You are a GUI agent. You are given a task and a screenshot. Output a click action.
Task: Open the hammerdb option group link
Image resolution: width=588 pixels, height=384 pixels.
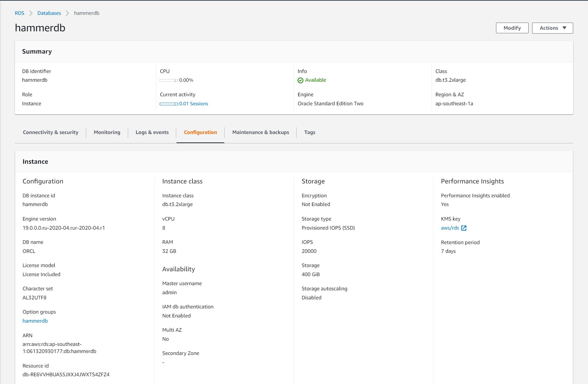pyautogui.click(x=35, y=321)
